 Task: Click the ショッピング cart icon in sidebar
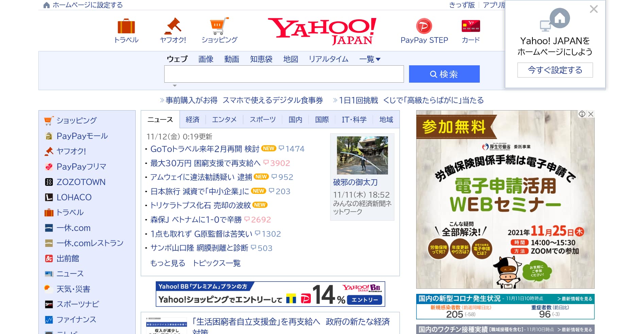(x=49, y=120)
